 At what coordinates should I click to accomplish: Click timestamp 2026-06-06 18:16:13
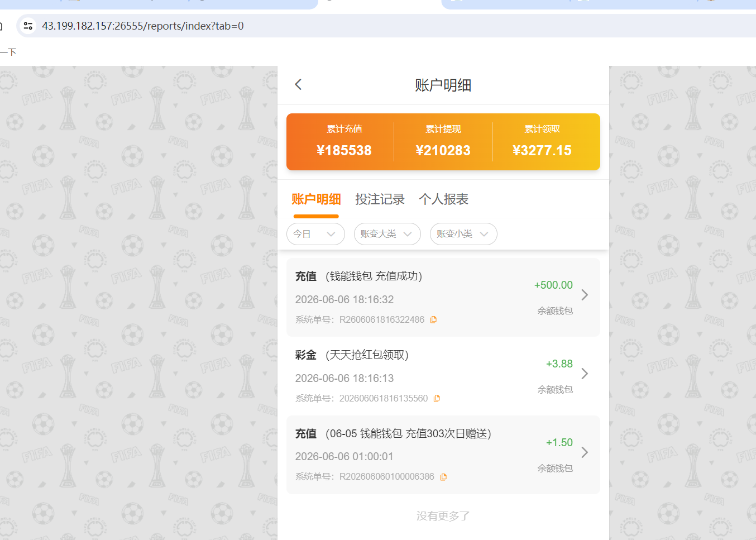[344, 378]
